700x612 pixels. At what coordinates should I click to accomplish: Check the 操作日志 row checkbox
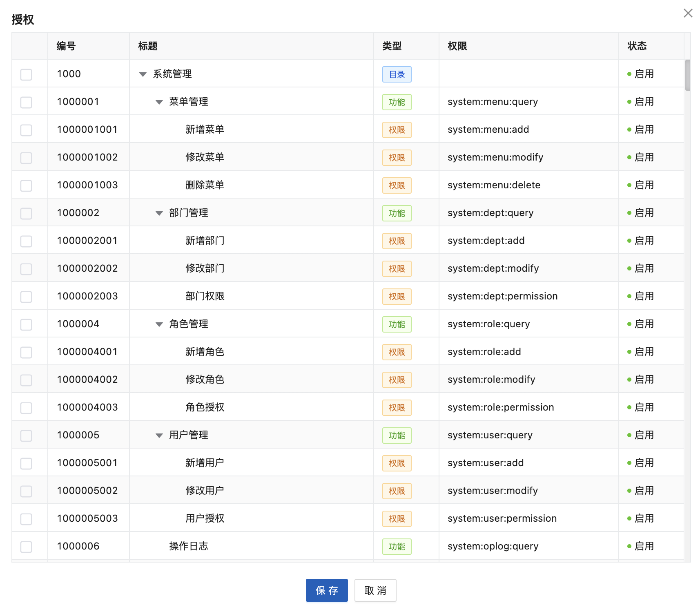pyautogui.click(x=26, y=547)
